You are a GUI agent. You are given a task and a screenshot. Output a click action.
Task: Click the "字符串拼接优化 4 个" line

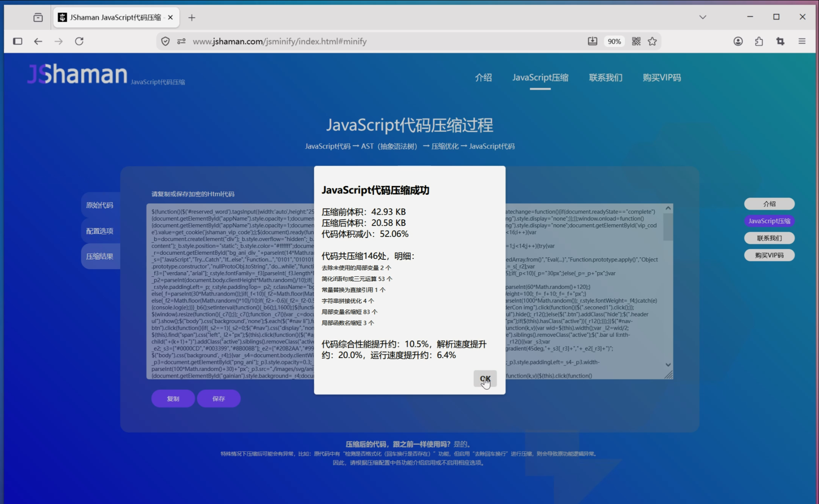click(x=348, y=301)
